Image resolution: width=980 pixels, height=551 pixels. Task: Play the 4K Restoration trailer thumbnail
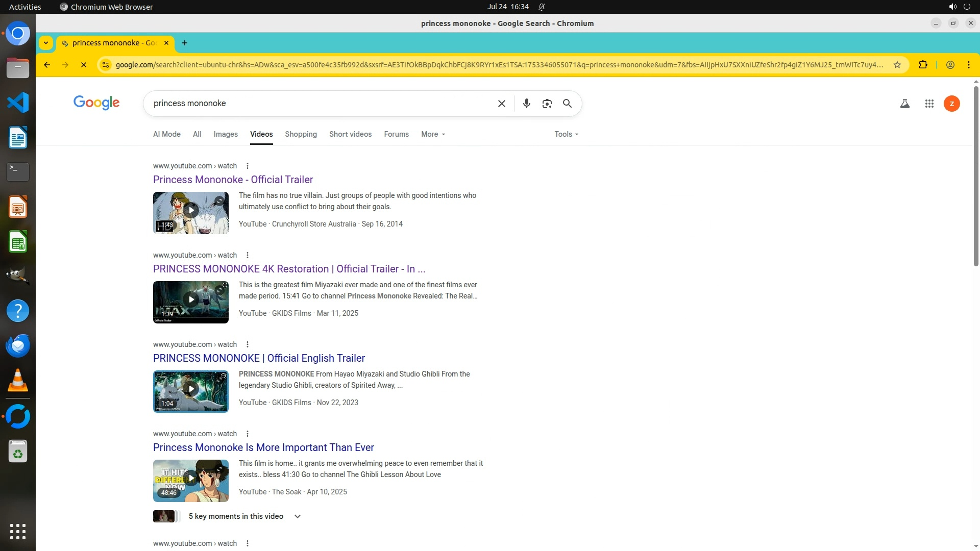coord(191,300)
